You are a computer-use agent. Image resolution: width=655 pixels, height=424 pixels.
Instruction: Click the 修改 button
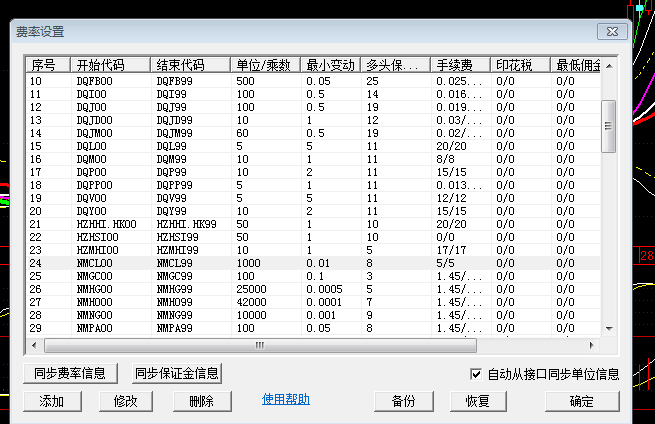[x=126, y=401]
